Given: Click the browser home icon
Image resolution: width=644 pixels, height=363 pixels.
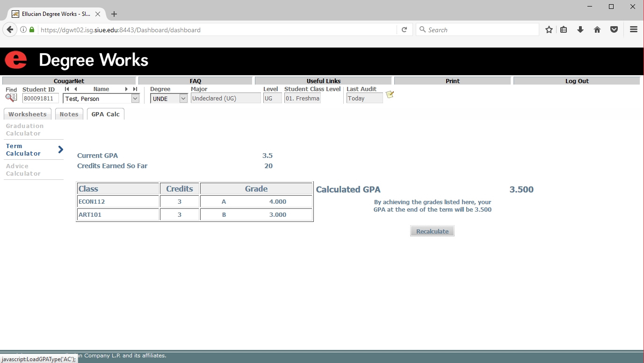Looking at the screenshot, I should pyautogui.click(x=597, y=30).
